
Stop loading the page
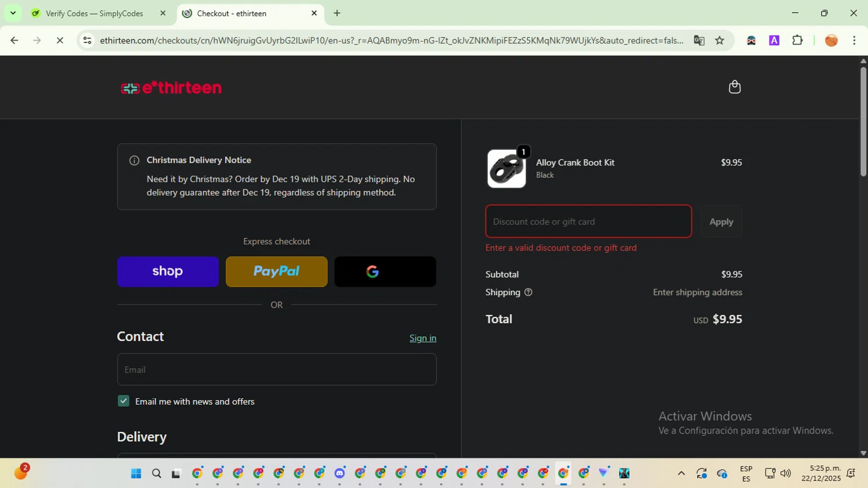60,41
